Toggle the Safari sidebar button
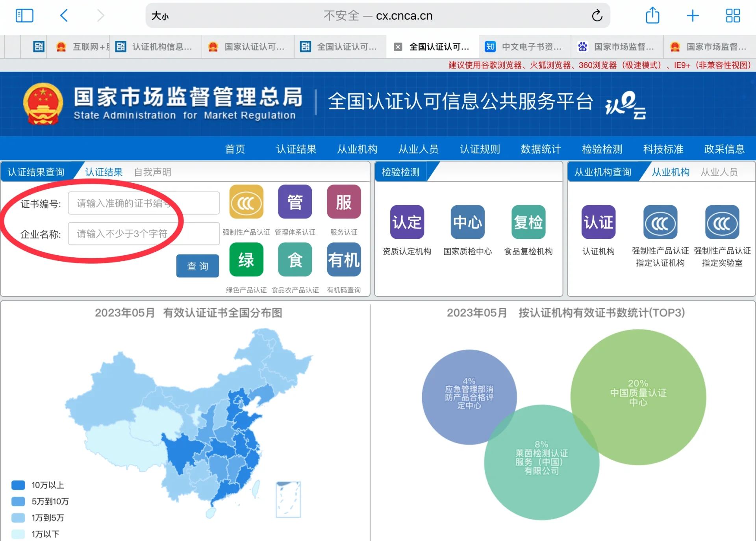The image size is (756, 541). coord(24,16)
